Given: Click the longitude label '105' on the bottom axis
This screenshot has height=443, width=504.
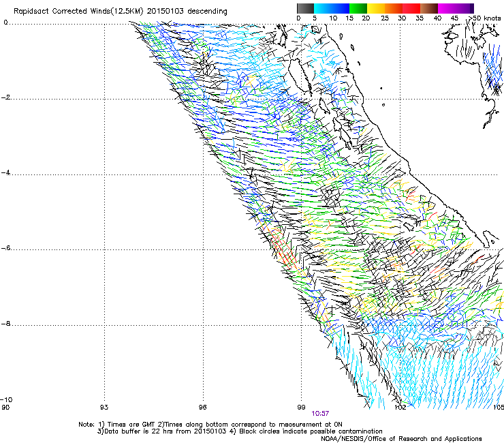Looking at the screenshot, I should (499, 408).
